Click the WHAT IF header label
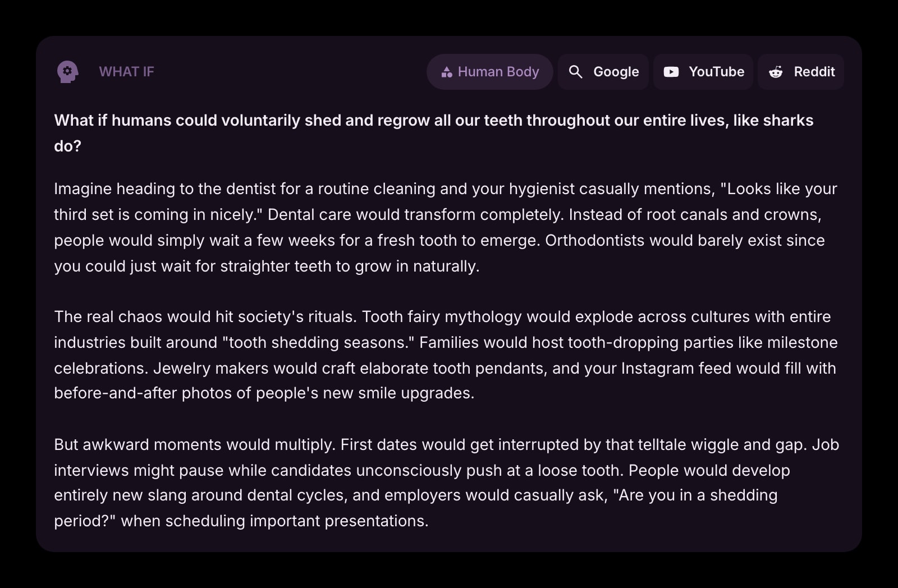Image resolution: width=898 pixels, height=588 pixels. (126, 72)
